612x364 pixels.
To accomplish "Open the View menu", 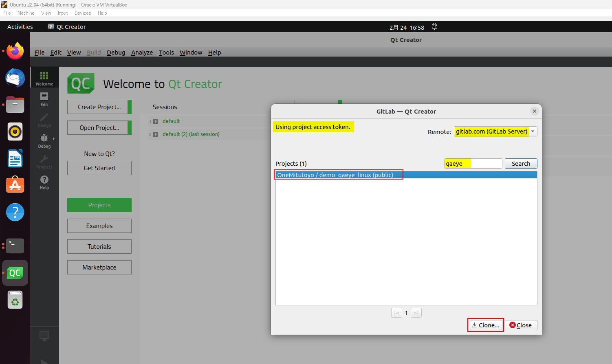I will [74, 53].
